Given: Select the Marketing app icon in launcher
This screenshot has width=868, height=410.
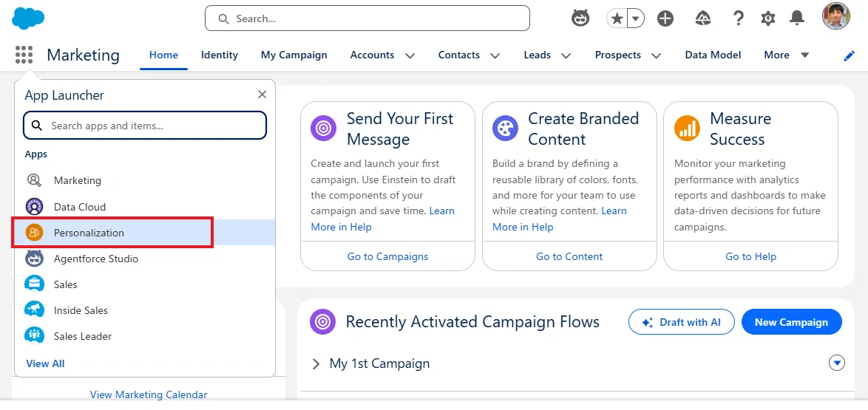Looking at the screenshot, I should coord(34,180).
